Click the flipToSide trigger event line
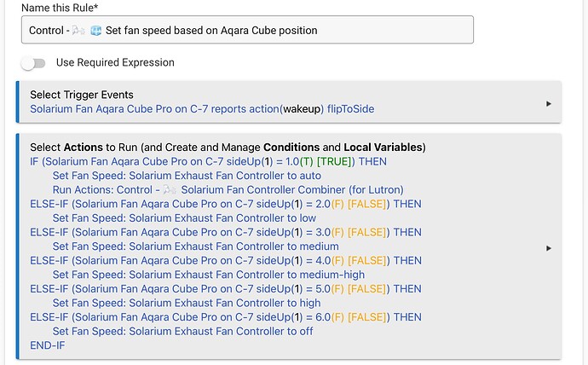Viewport: 588px width, 365px height. click(202, 109)
